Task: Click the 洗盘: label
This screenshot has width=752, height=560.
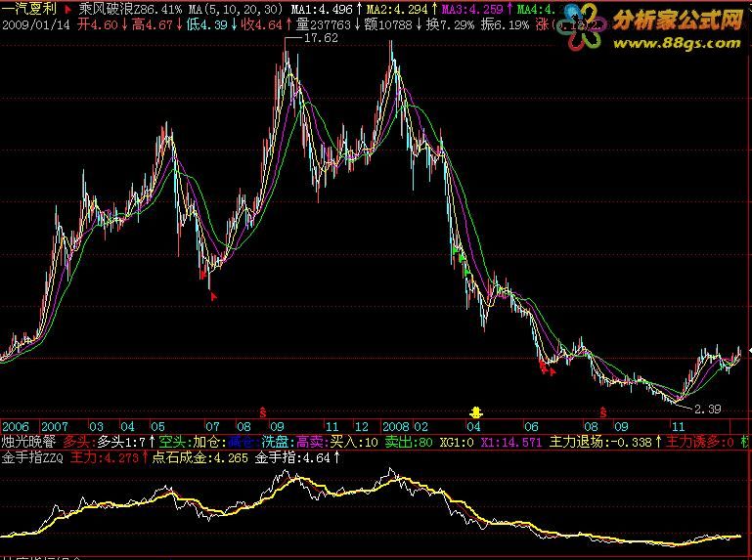Action: click(x=278, y=442)
